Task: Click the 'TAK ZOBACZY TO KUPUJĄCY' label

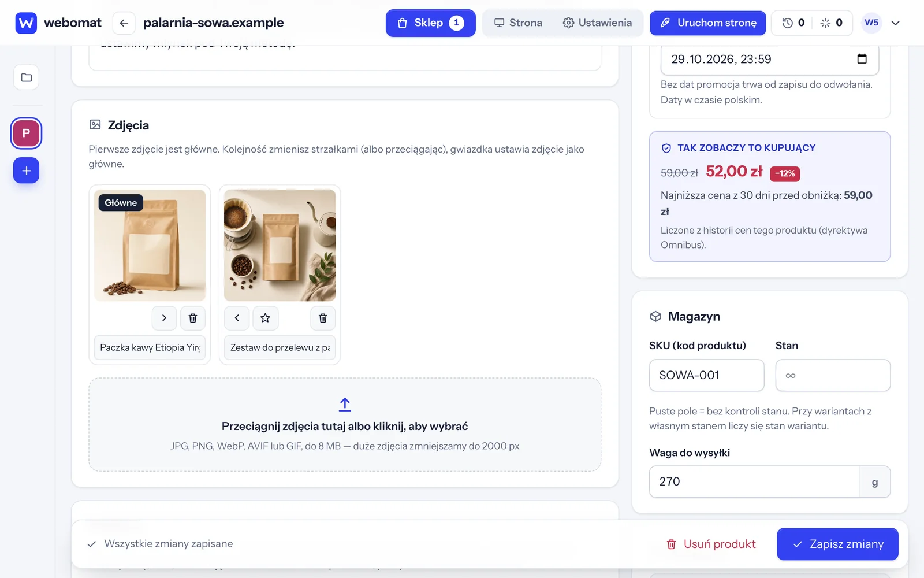Action: point(746,148)
